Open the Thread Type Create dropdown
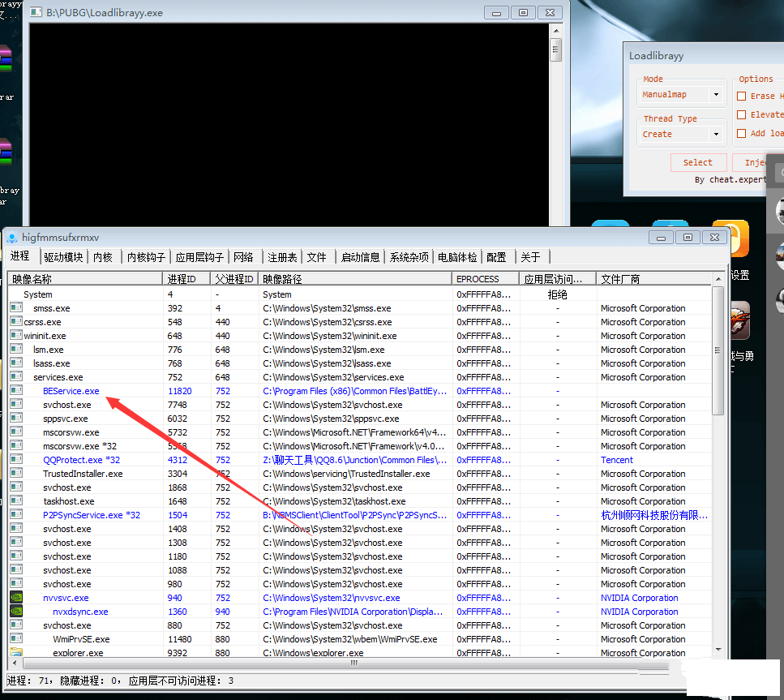This screenshot has height=700, width=784. click(717, 134)
